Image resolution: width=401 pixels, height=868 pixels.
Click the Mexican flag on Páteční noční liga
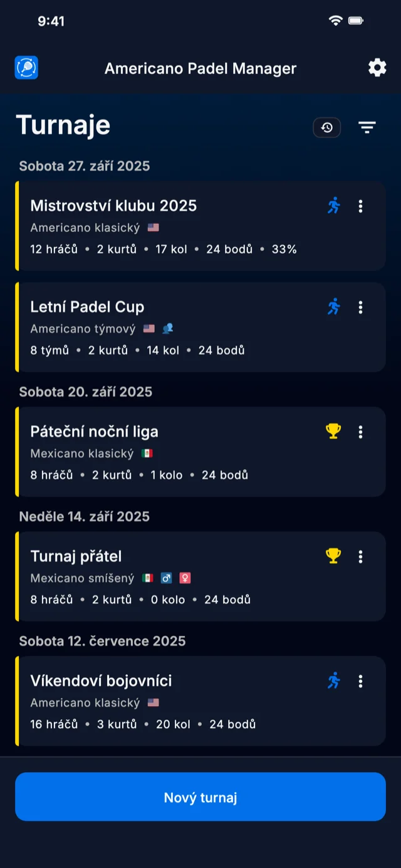point(147,453)
